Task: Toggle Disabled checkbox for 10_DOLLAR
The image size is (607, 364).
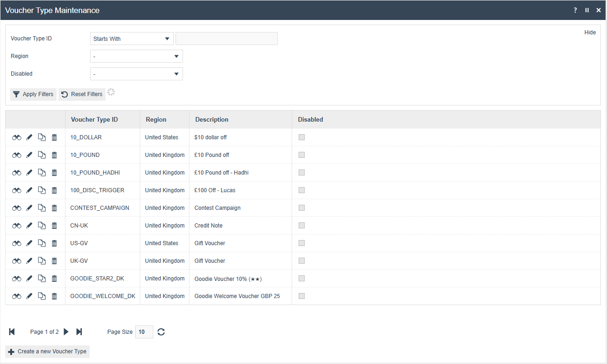Action: (x=302, y=137)
